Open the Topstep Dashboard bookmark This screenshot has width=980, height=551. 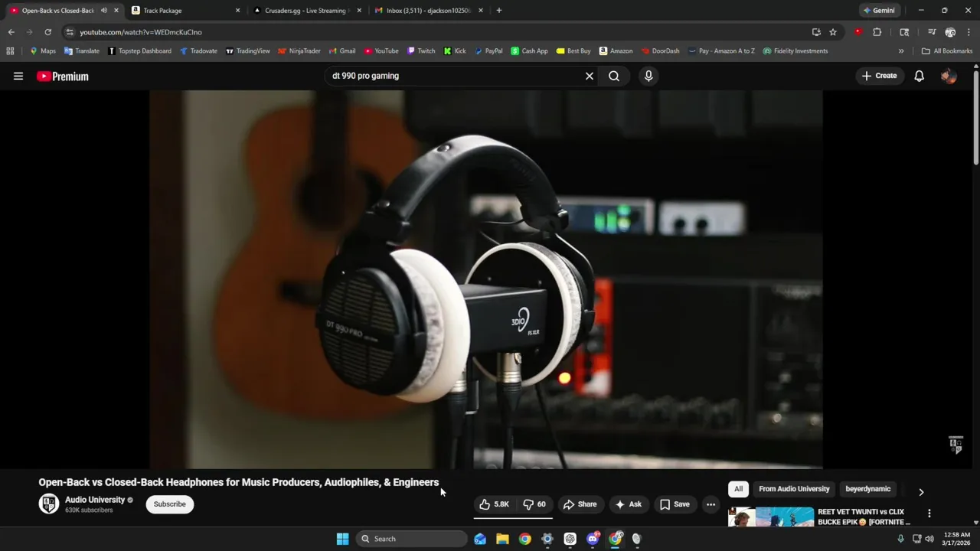[x=139, y=51]
